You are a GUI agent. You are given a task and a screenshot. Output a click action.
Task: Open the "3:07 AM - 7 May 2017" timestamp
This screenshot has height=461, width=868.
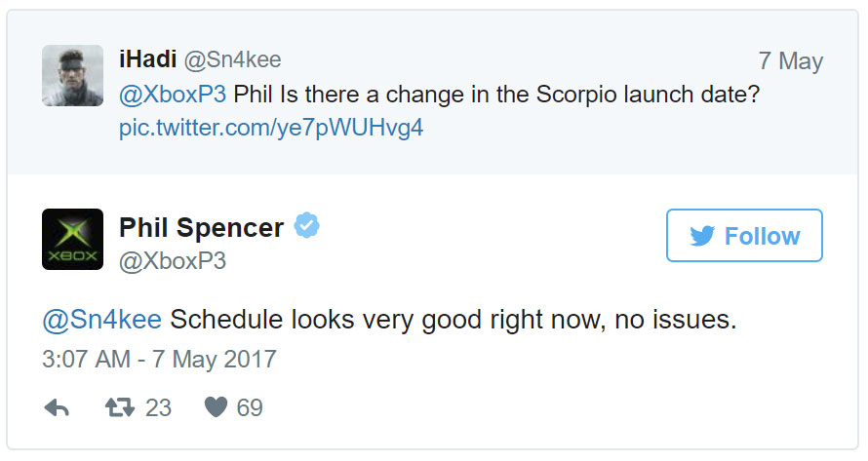pyautogui.click(x=159, y=359)
